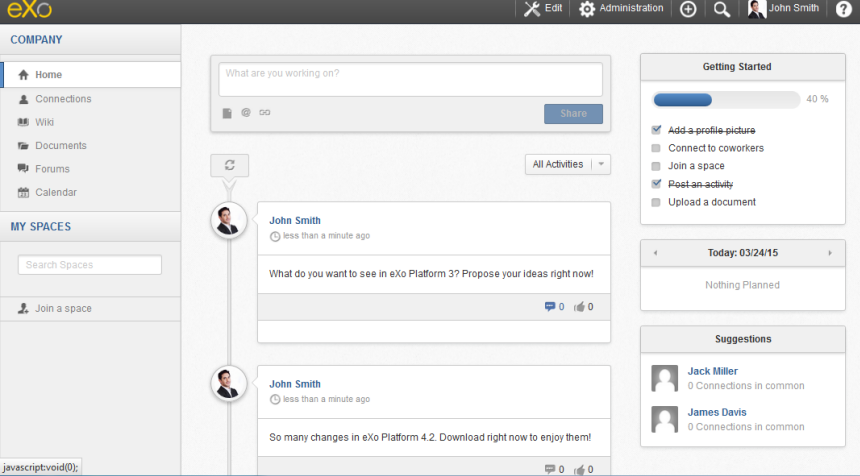
Task: Open search with the magnifier icon
Action: point(722,9)
